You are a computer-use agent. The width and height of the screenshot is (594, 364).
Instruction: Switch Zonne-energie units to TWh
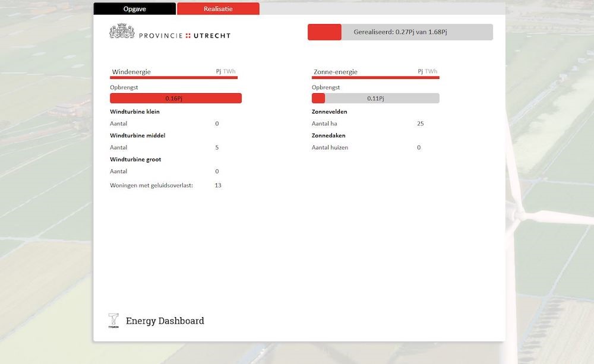pos(431,71)
